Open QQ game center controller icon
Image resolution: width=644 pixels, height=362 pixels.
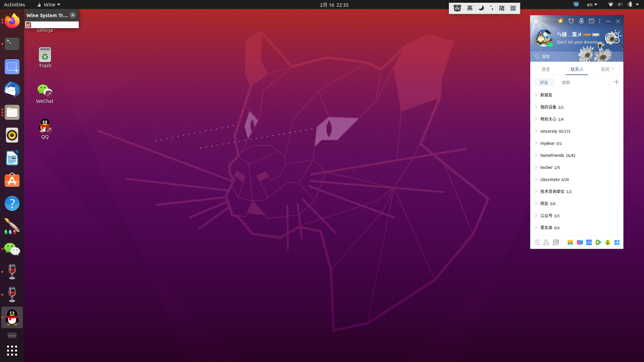click(570, 242)
